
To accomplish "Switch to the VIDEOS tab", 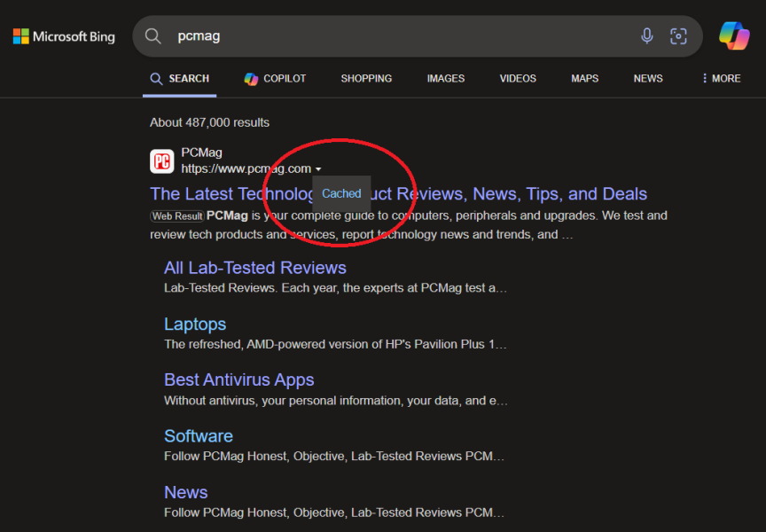I will pos(517,78).
